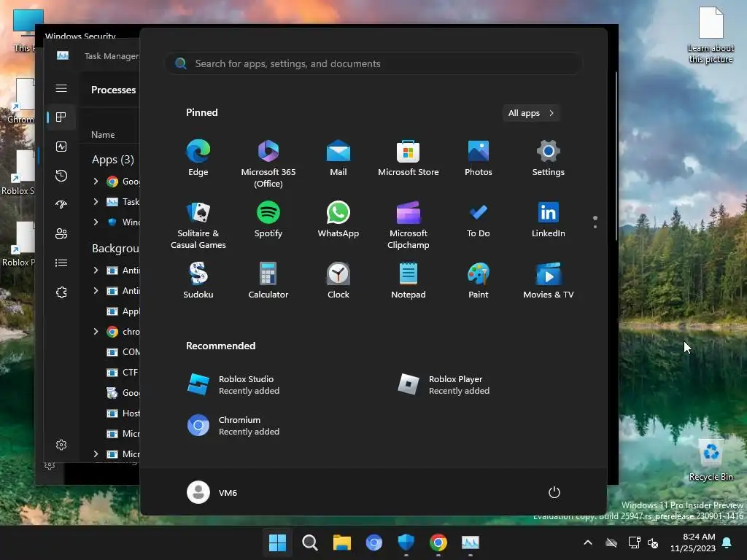Toggle Task Manager hamburger navigation menu
The width and height of the screenshot is (747, 560).
[61, 88]
